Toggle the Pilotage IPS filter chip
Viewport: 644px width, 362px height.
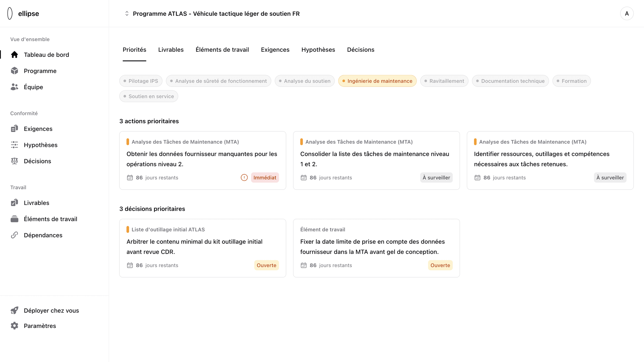[141, 81]
